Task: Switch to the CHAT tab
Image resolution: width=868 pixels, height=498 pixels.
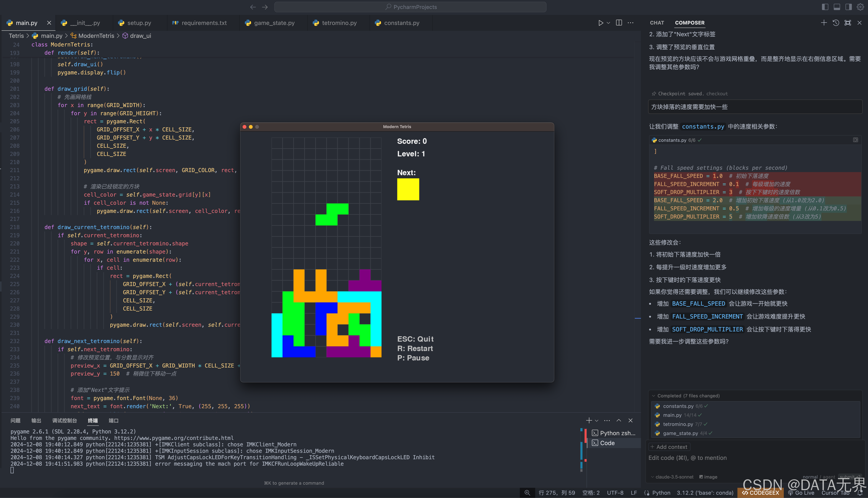Action: coord(657,23)
